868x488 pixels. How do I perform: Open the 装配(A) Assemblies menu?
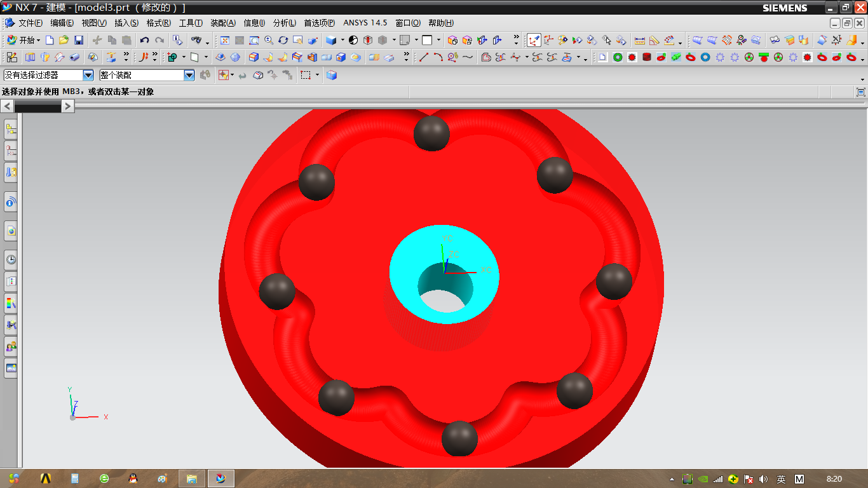tap(222, 23)
